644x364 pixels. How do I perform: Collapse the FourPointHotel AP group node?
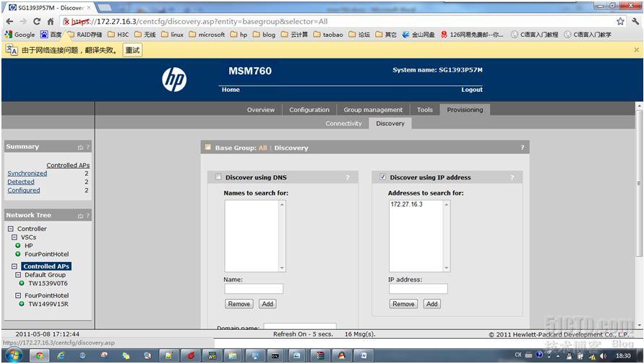pyautogui.click(x=18, y=295)
